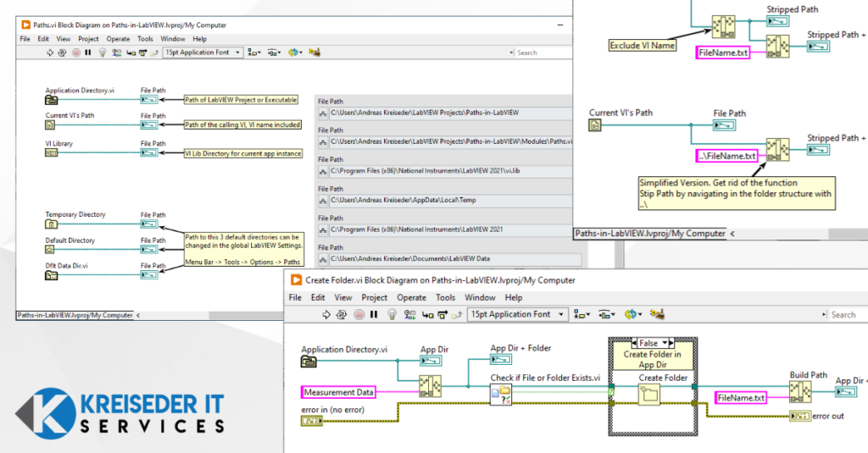
Task: Click Clean Up Diagram in Paths.vi toolbar
Action: (x=314, y=52)
